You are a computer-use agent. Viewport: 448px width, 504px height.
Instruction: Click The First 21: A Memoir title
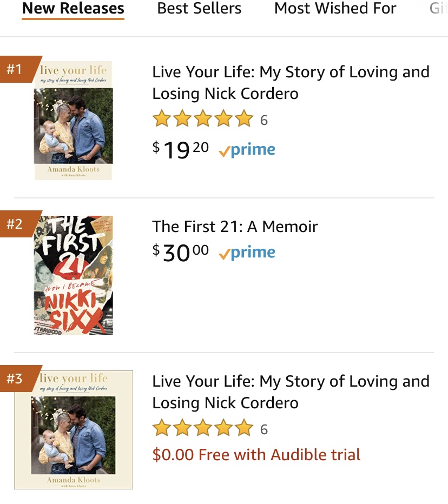click(235, 226)
